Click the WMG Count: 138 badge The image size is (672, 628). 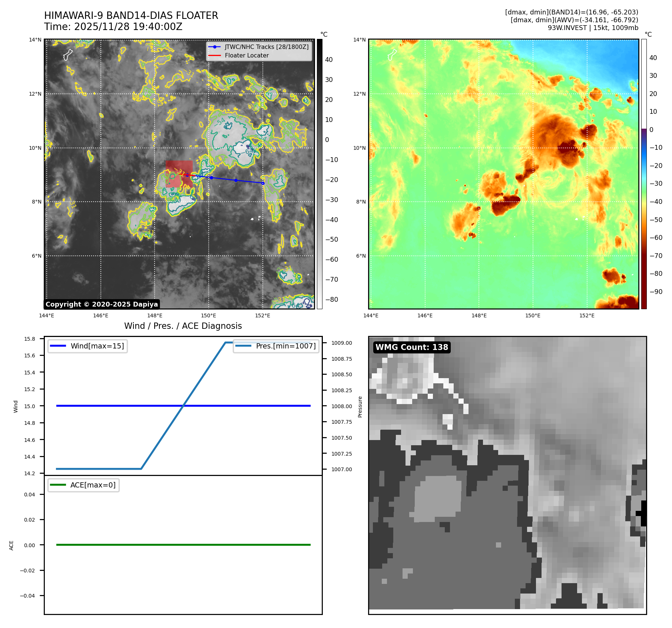point(411,347)
